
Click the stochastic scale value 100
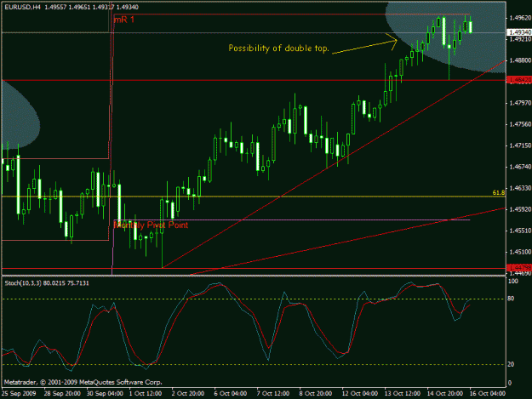coord(513,282)
